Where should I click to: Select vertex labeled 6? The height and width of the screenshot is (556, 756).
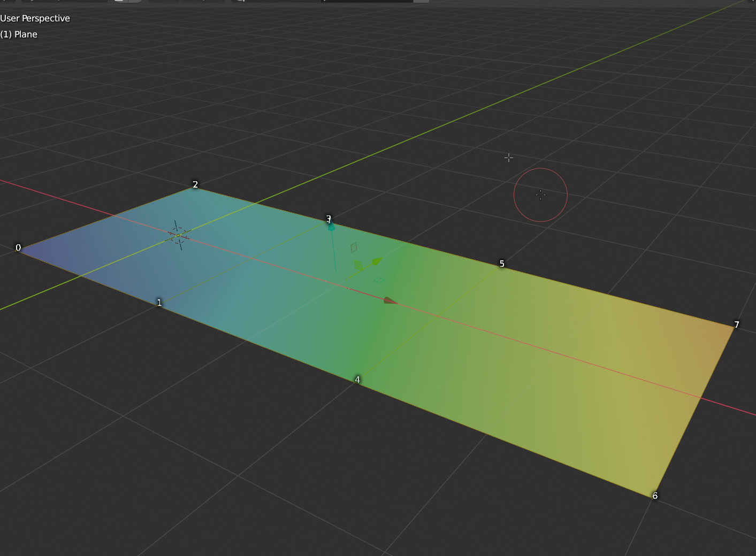tap(655, 496)
